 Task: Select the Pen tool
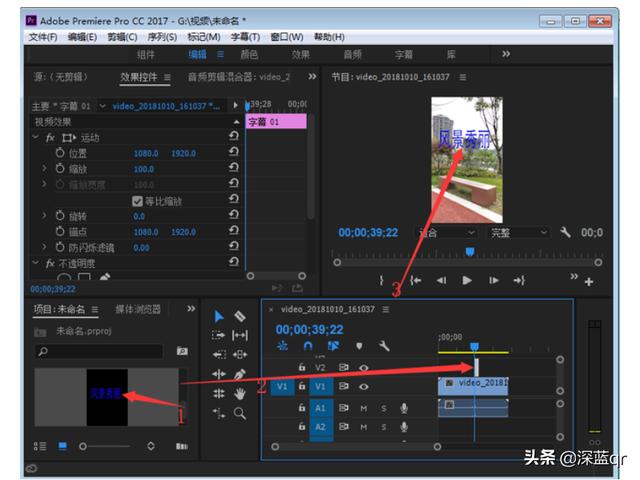(x=240, y=374)
